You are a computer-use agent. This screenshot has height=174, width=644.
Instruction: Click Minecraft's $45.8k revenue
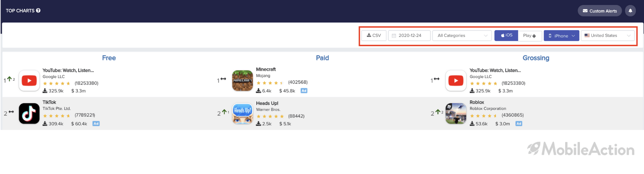point(287,91)
